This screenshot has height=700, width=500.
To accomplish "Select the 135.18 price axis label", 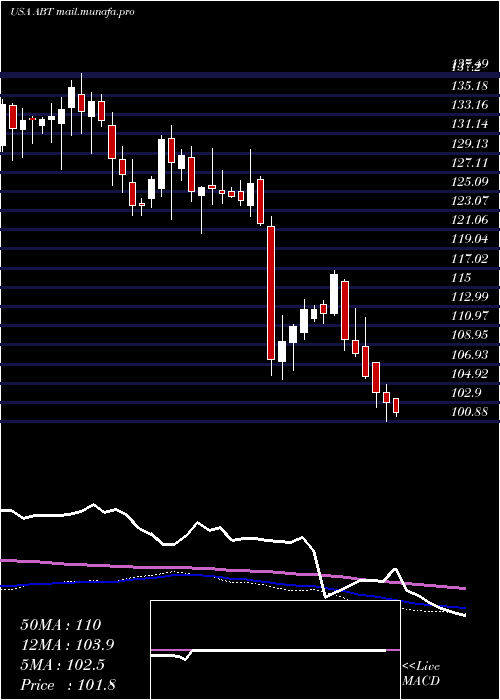I will click(x=470, y=86).
